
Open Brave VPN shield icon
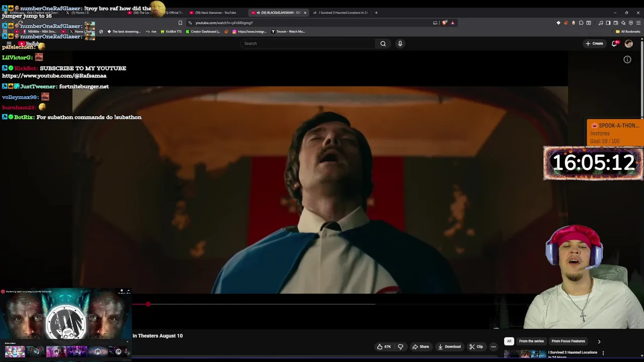click(631, 23)
